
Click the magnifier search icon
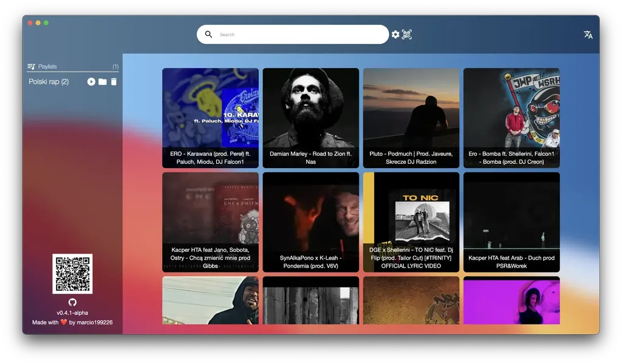pyautogui.click(x=209, y=35)
